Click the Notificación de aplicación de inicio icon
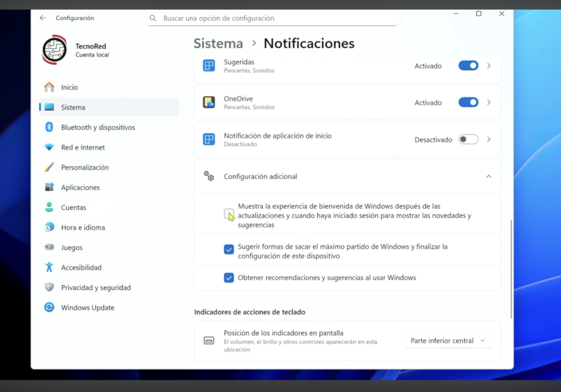561x392 pixels. coord(209,139)
